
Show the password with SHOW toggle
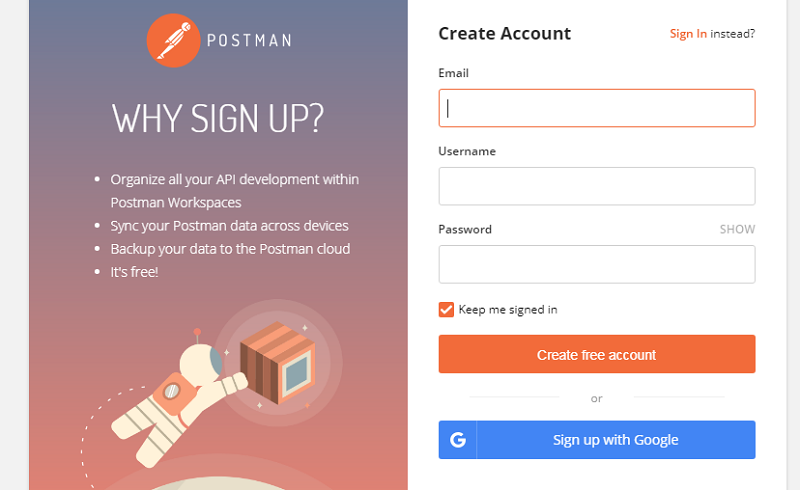(x=737, y=229)
